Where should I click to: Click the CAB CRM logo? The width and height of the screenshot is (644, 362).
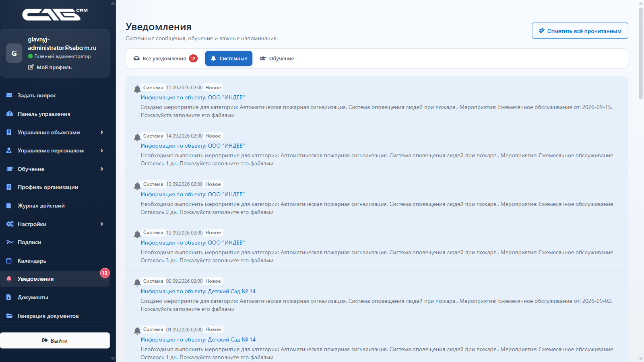click(x=55, y=14)
